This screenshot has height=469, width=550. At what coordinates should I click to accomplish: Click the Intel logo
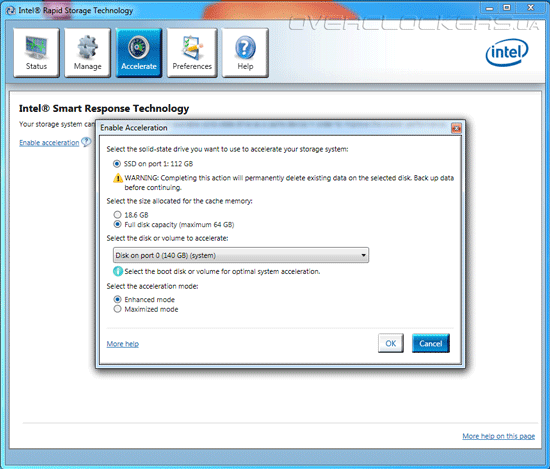507,53
